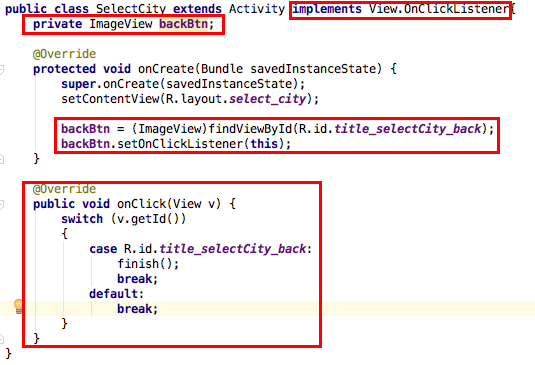The width and height of the screenshot is (535, 365).
Task: Click setOnClickListener method call
Action: click(x=180, y=144)
